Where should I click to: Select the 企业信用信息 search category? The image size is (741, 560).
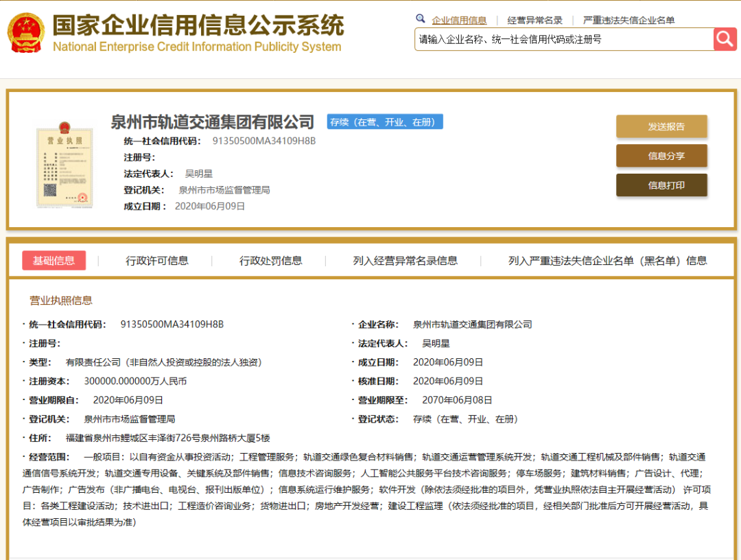459,20
